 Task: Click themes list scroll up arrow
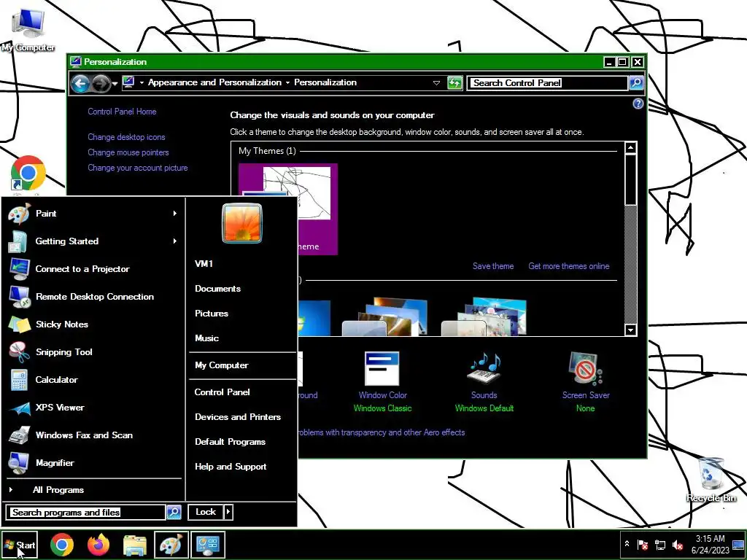[631, 147]
